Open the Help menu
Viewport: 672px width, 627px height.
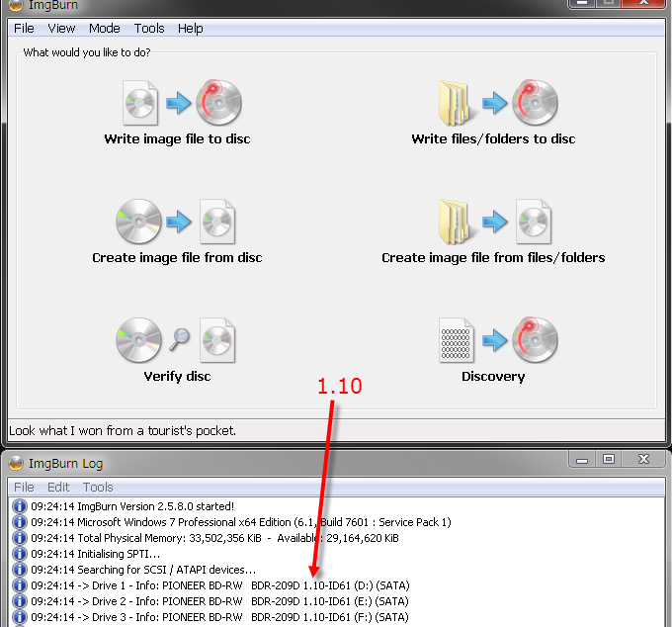click(x=191, y=29)
